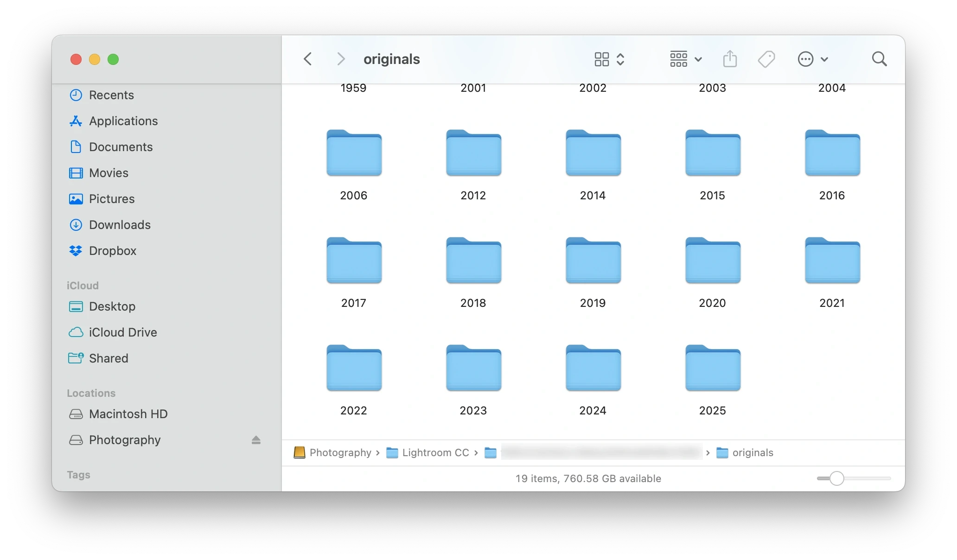Click the Tags icon in the toolbar

coord(766,59)
